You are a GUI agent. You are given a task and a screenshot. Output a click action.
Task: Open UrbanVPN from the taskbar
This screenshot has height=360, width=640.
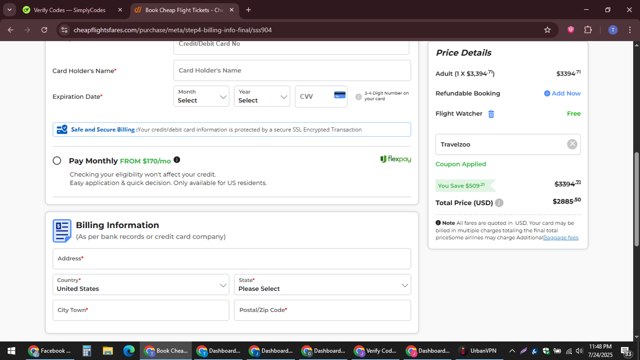[478, 351]
